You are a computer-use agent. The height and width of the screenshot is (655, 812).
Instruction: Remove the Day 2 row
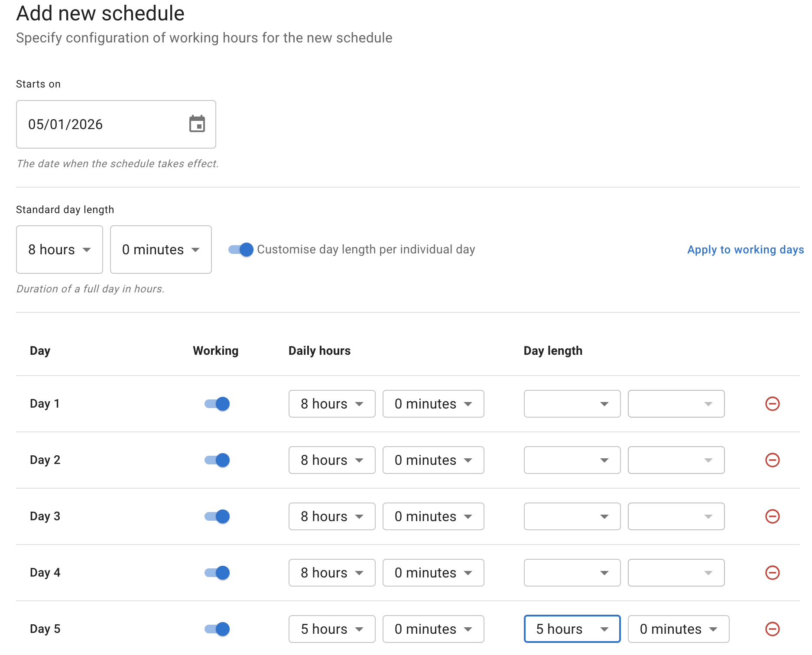[773, 460]
